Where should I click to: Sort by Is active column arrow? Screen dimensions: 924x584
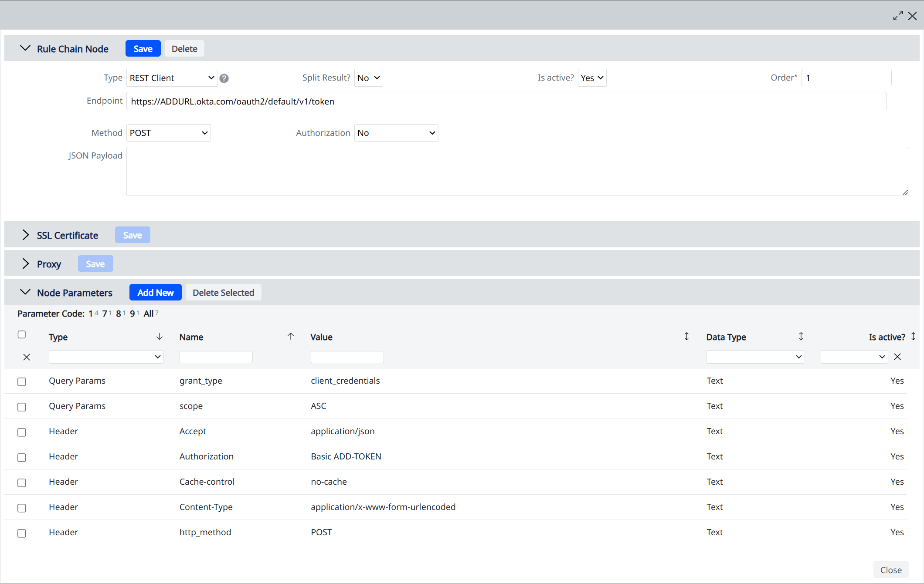913,336
